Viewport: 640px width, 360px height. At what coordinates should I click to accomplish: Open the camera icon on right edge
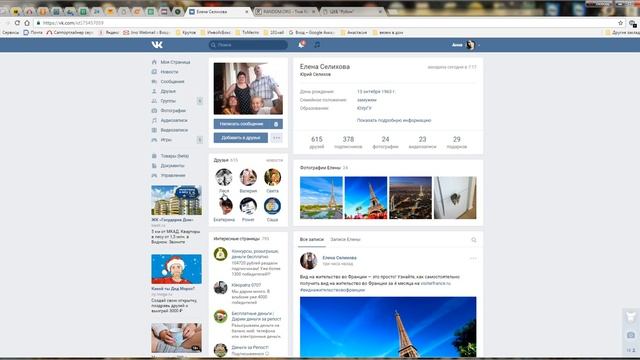click(x=631, y=335)
